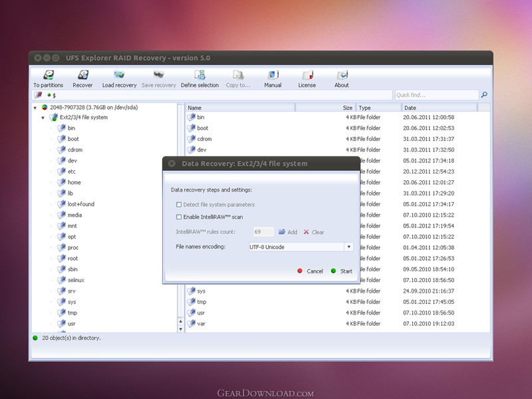Click the Copy to... toolbar icon
The width and height of the screenshot is (532, 399).
click(x=238, y=78)
